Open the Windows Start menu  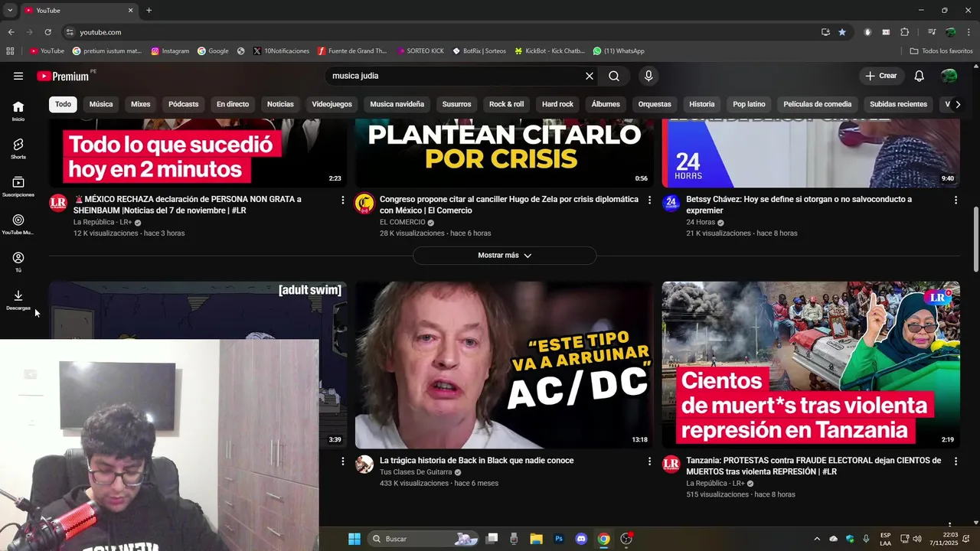tap(354, 539)
